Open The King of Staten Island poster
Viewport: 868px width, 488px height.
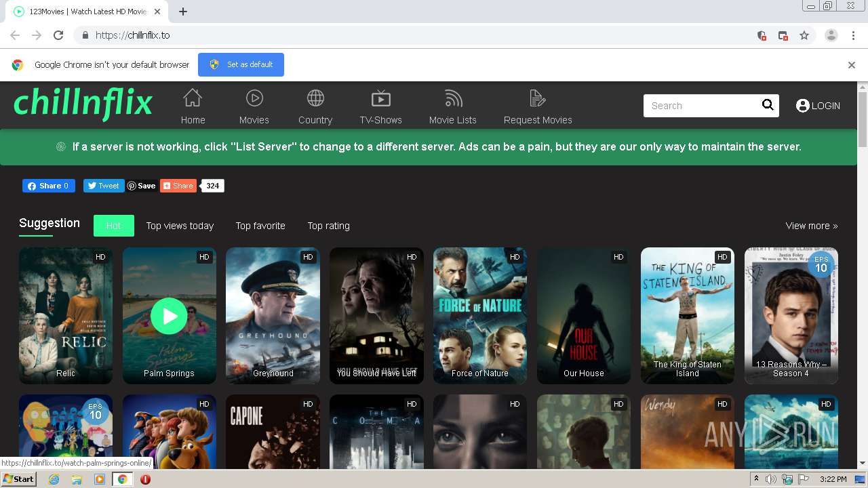coord(688,316)
